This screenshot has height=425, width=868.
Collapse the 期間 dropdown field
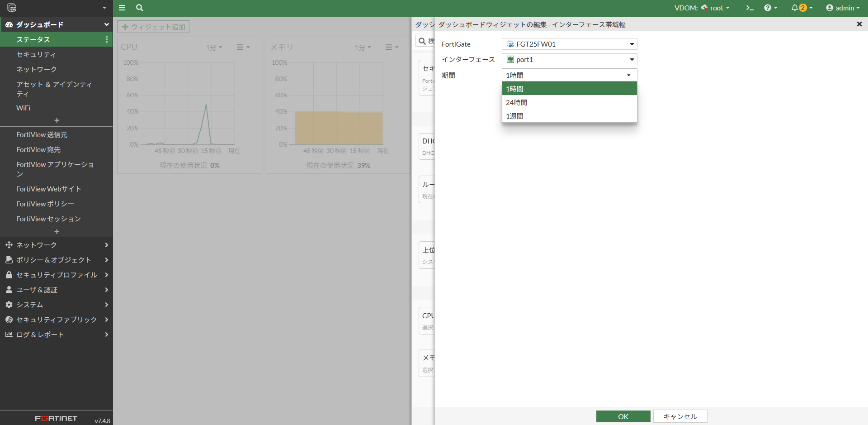570,75
